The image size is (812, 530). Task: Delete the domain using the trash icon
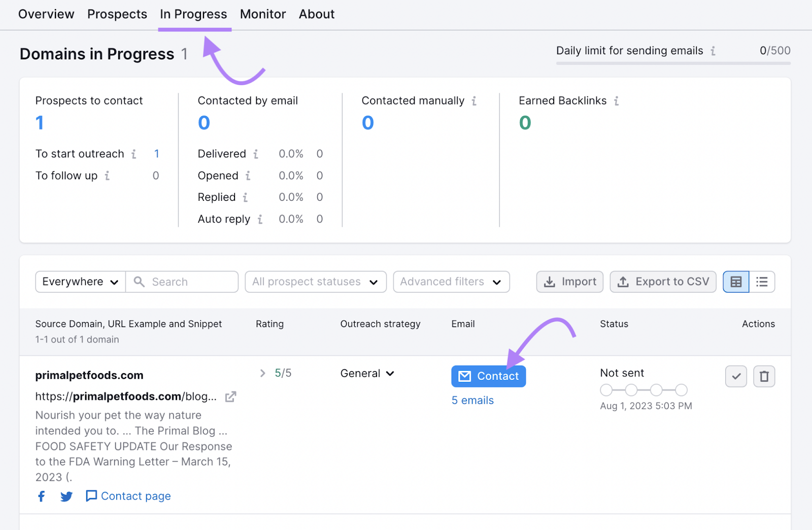tap(764, 376)
